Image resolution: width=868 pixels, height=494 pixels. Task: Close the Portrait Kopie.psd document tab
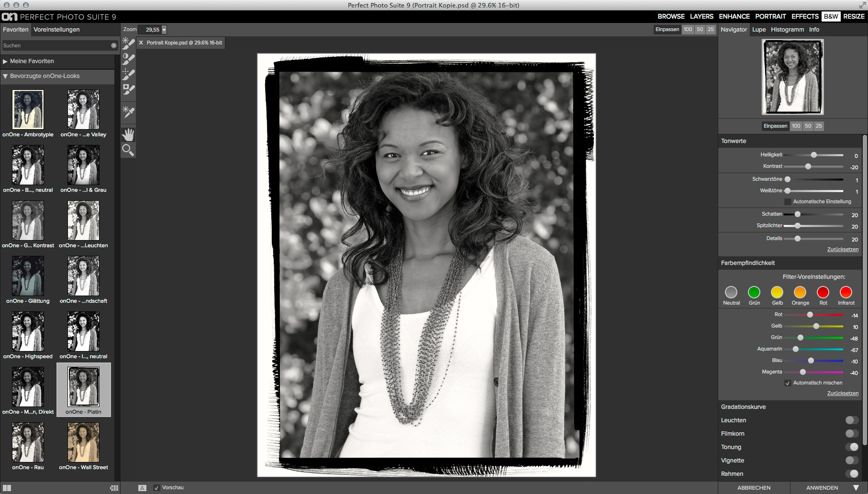point(141,43)
